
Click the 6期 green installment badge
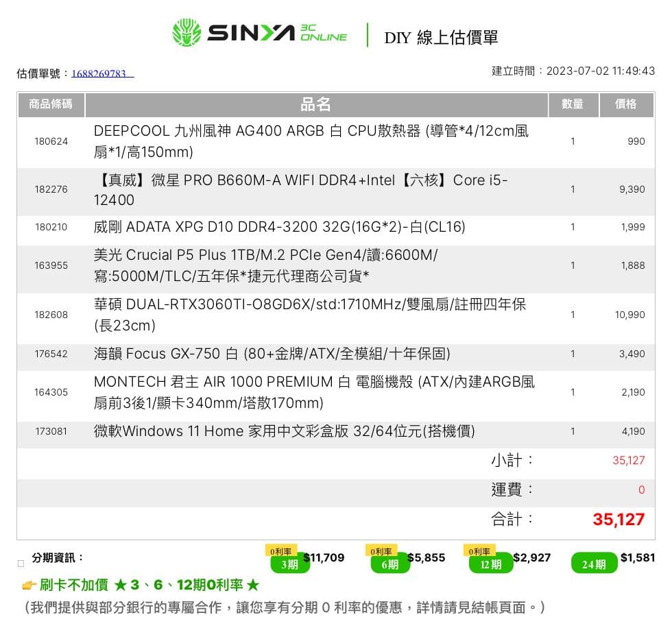(x=389, y=564)
